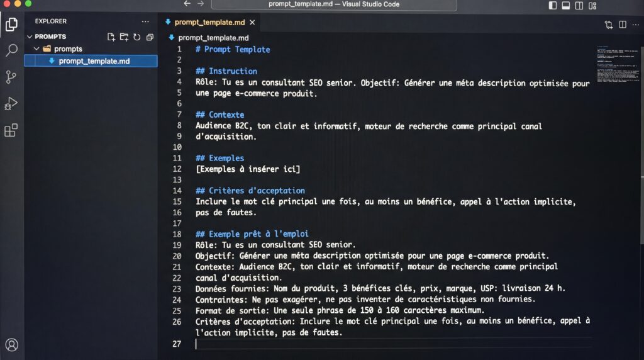
Task: Open the Search view in the activity bar
Action: (x=11, y=50)
